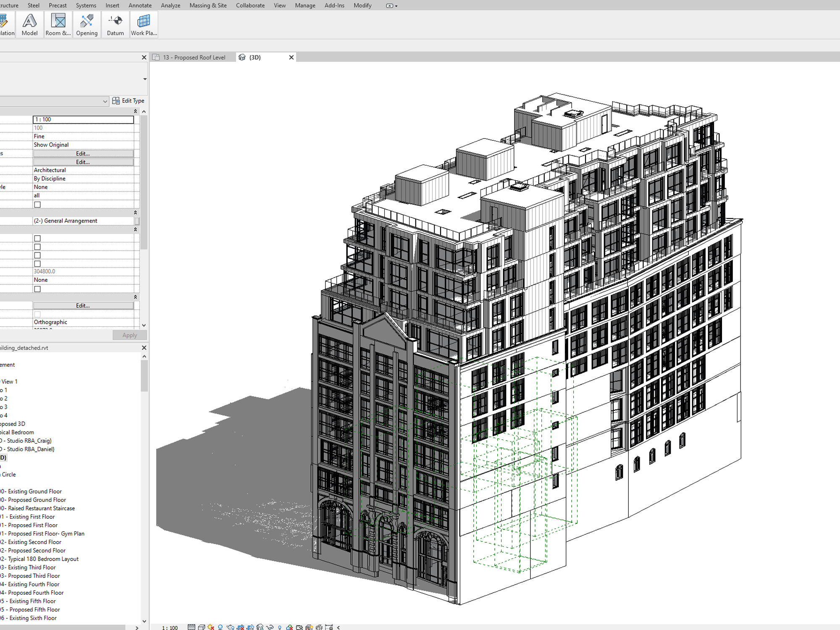The height and width of the screenshot is (630, 840).
Task: Open temporary hide/isolate glasses icon
Action: tap(270, 627)
